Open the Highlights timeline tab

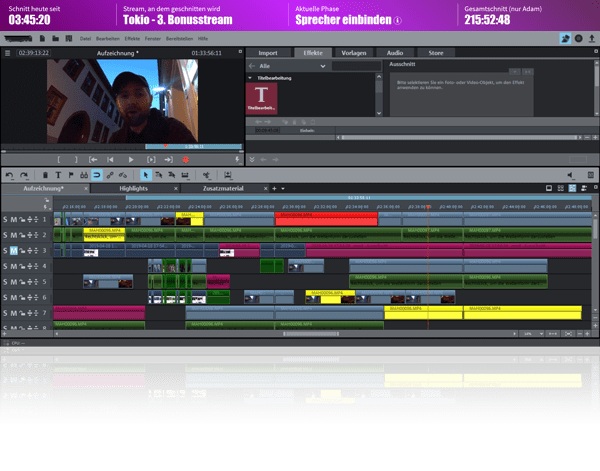tap(133, 188)
